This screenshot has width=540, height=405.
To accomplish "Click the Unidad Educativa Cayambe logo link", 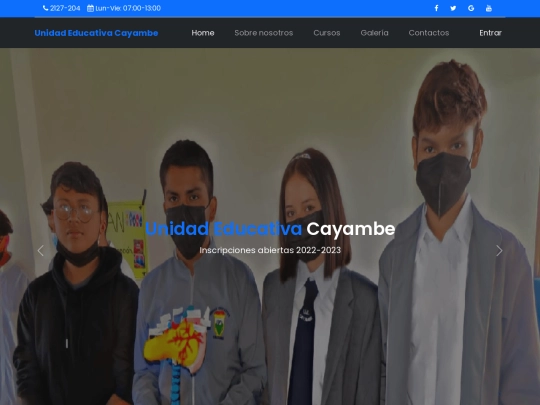I will pos(96,33).
